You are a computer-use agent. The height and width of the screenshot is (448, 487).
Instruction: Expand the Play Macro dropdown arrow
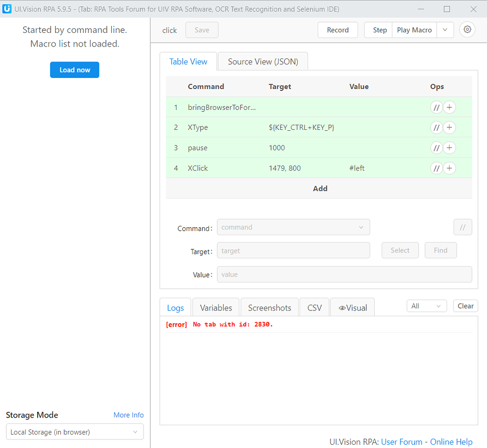click(x=445, y=29)
